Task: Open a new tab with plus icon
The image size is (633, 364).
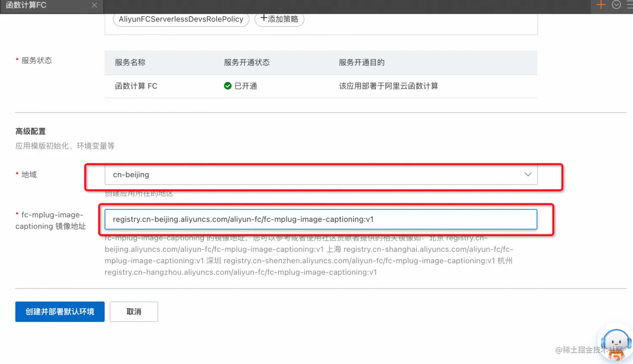Action: coord(601,5)
